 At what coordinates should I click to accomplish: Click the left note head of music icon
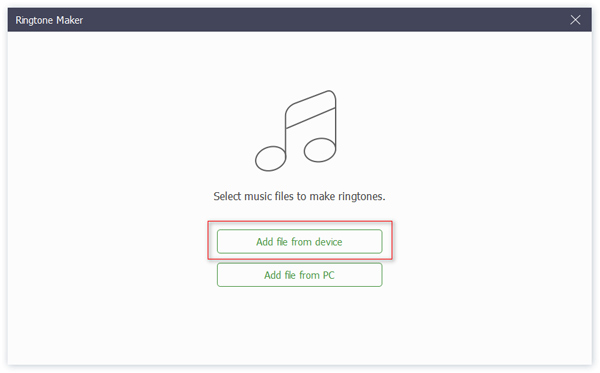[271, 158]
